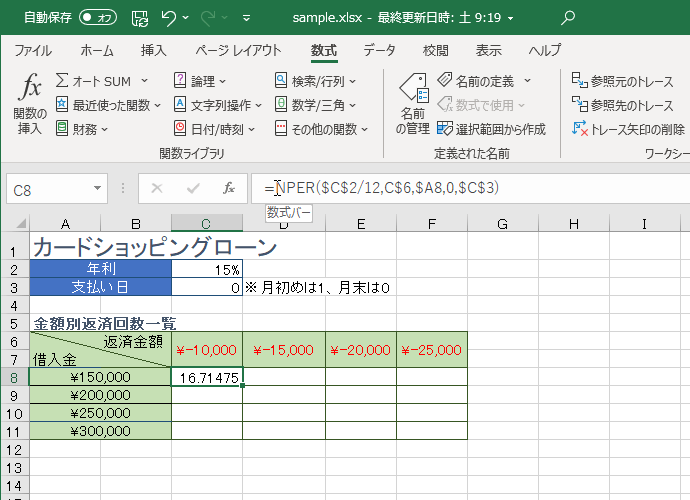This screenshot has width=690, height=500.
Task: Open the file name dropdown in title bar
Action: (510, 18)
